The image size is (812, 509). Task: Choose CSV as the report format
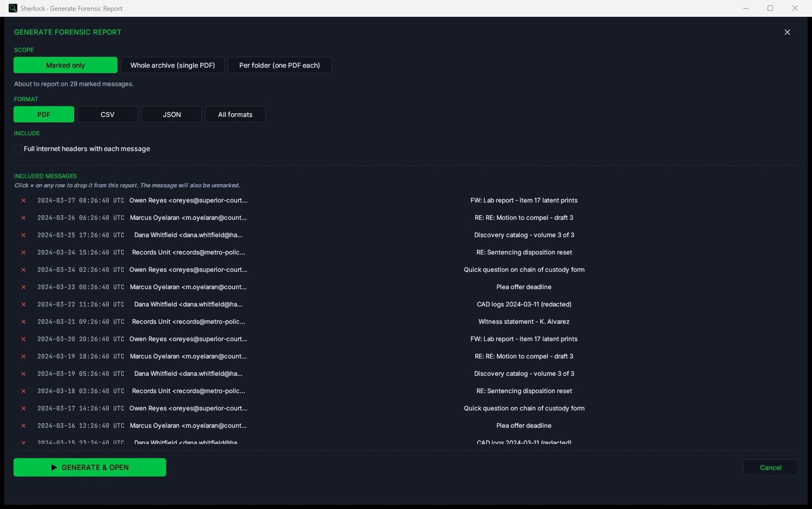[108, 114]
